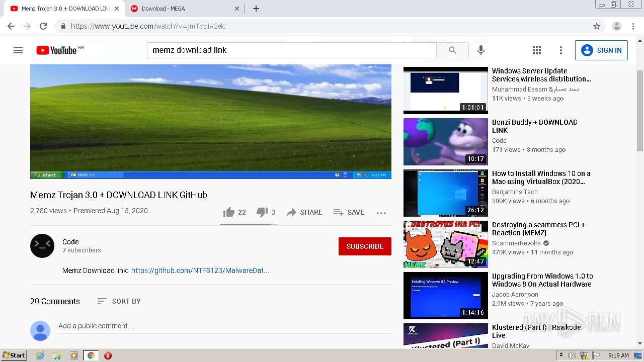This screenshot has width=644, height=362.
Task: Like the video with thumbs up
Action: 229,212
